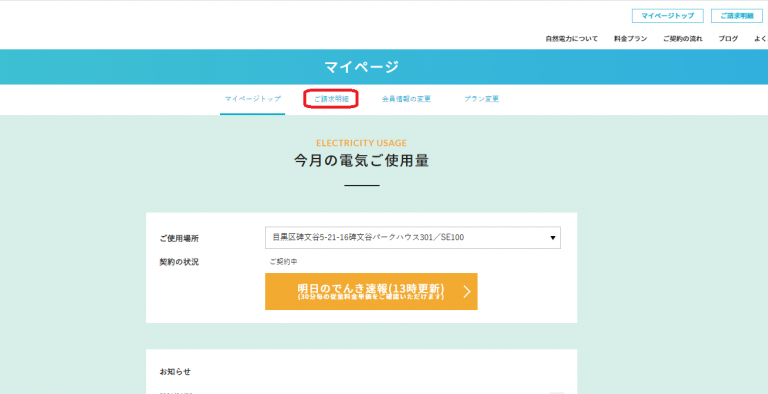Viewport: 768px width, 394px height.
Task: Click the お知らせ section heading
Action: tap(175, 371)
